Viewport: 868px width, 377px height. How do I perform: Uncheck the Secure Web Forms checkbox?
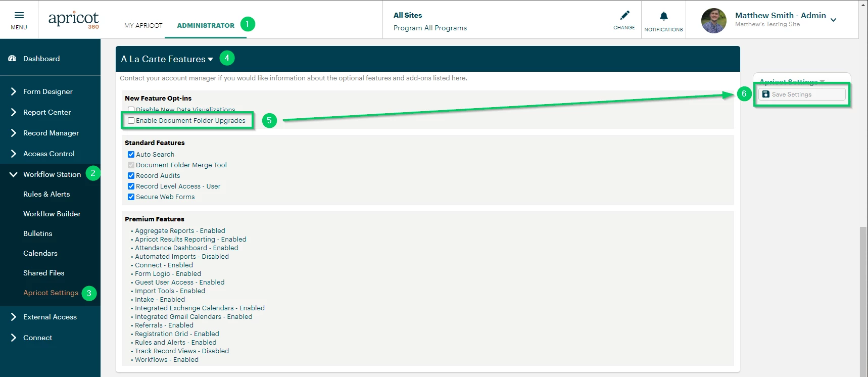[x=131, y=197]
